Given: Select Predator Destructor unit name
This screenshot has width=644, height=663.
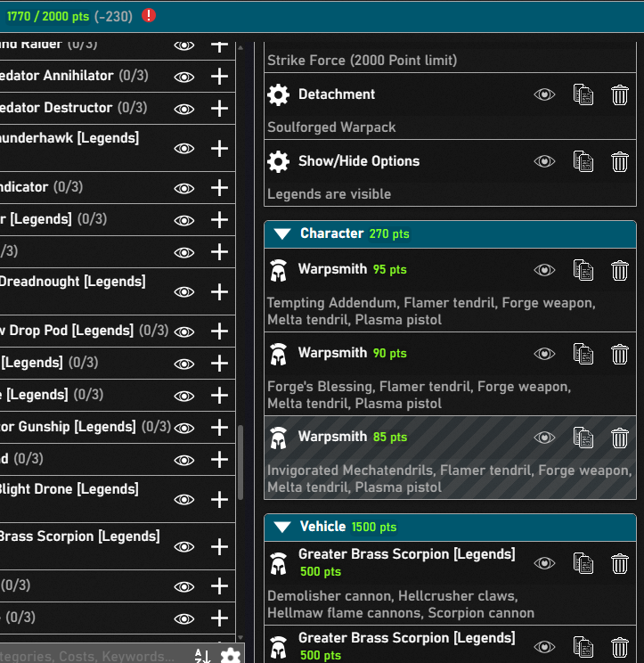Looking at the screenshot, I should tap(56, 108).
